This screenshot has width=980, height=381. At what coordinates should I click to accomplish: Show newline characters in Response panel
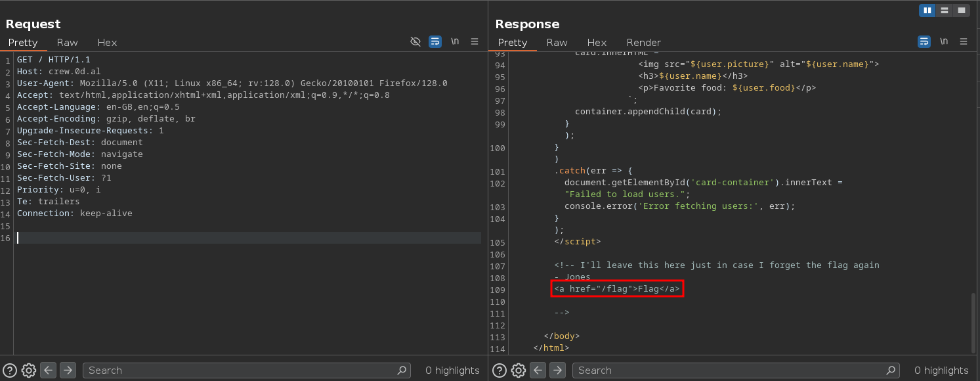click(x=944, y=41)
